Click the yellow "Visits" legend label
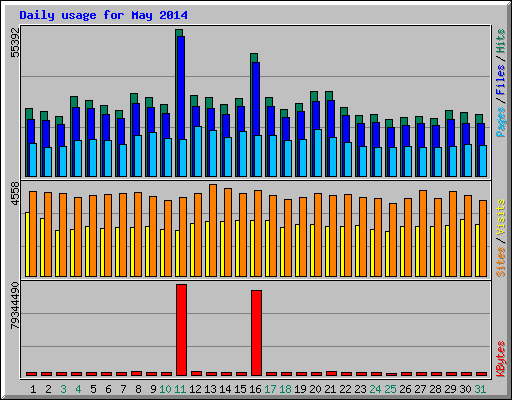Screen dimensions: 512x400 pos(501,218)
